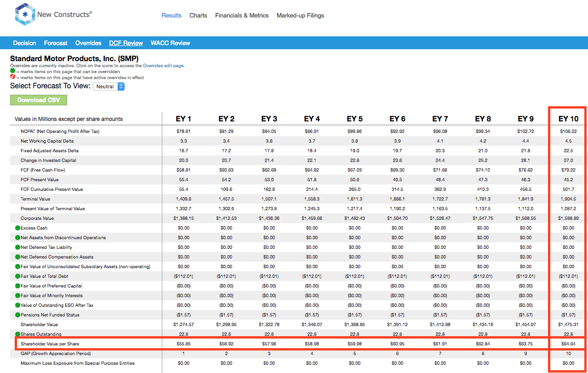Go to Financials & Metrics
The height and width of the screenshot is (373, 588).
click(x=242, y=15)
